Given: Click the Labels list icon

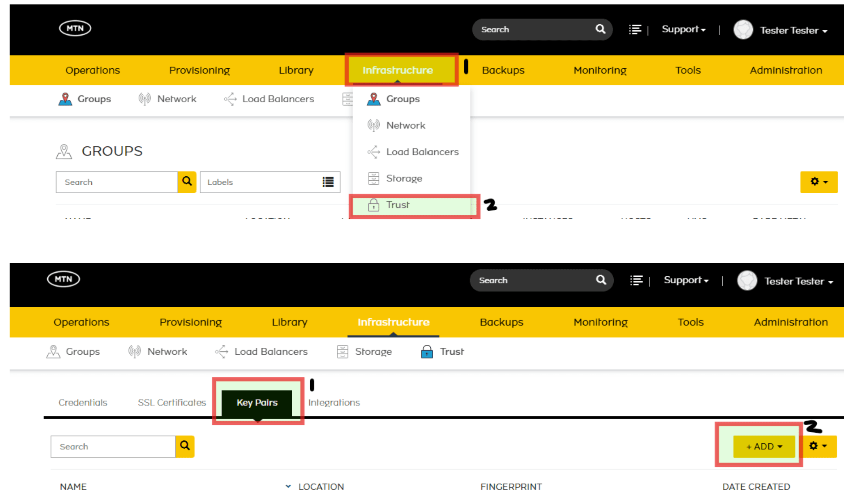Looking at the screenshot, I should click(328, 182).
